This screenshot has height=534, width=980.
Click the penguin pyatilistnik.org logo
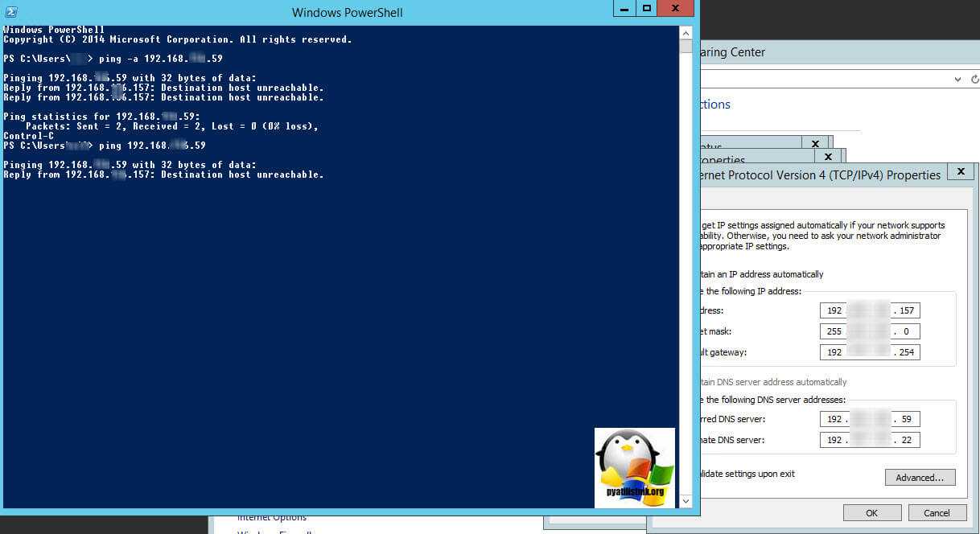click(x=634, y=467)
